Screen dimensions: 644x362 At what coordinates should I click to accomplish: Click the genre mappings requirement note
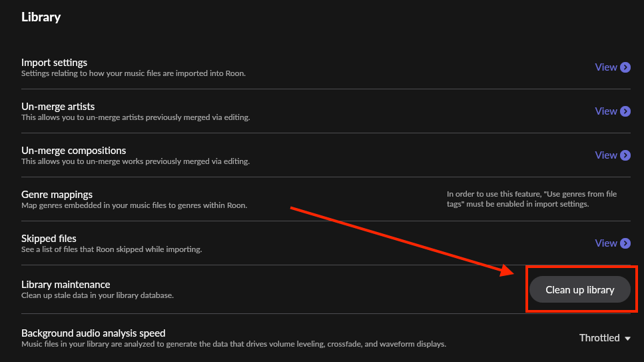[x=531, y=199]
